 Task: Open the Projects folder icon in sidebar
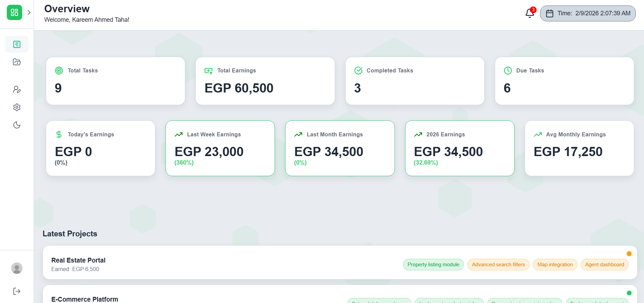click(17, 62)
